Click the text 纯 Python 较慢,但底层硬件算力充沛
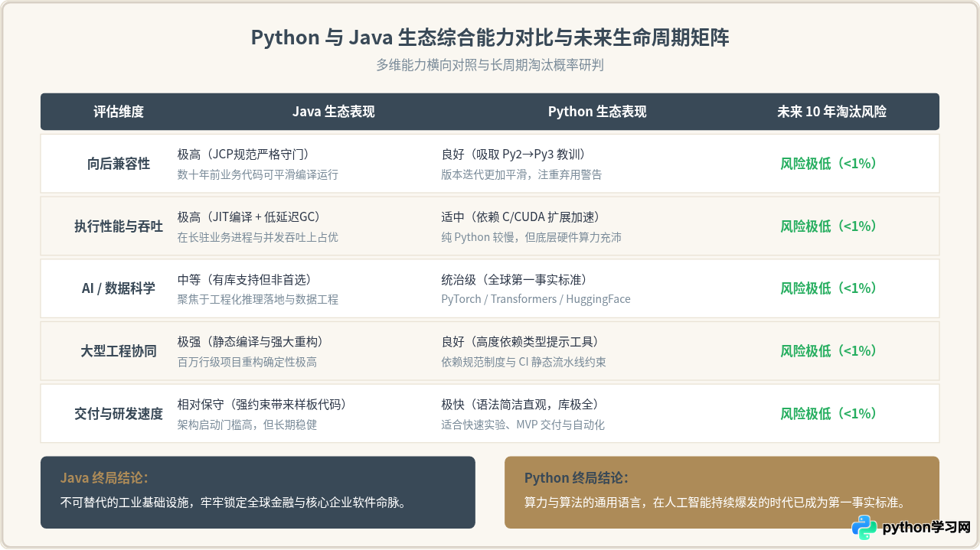Screen dimensions: 980x550 coord(531,237)
